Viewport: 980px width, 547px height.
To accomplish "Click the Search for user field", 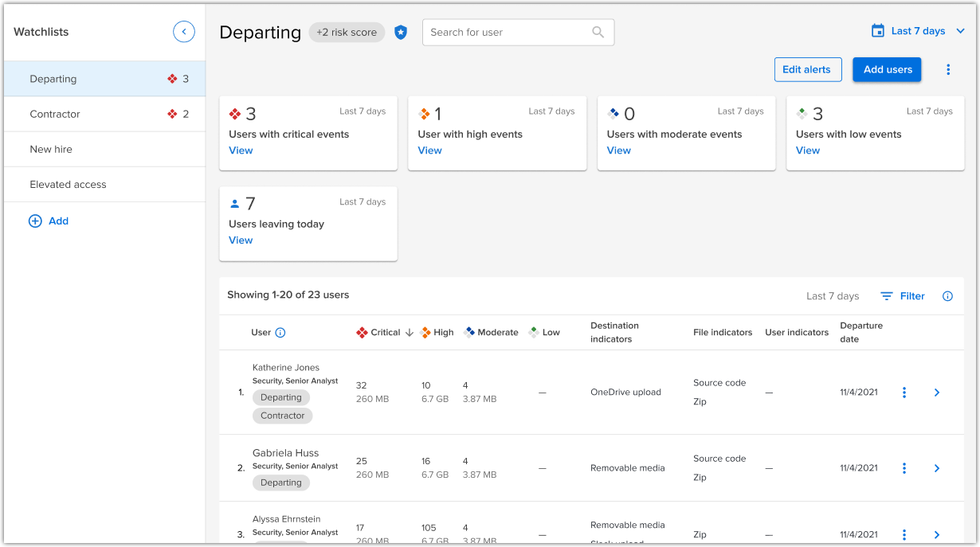I will 506,33.
